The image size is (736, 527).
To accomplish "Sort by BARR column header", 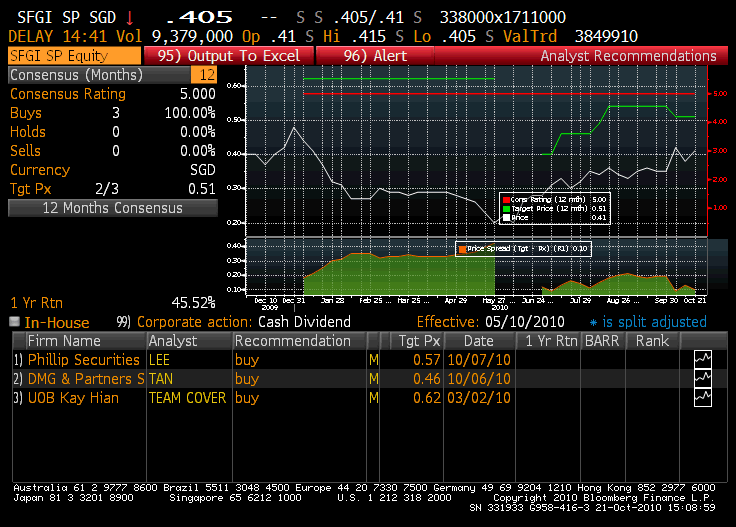I will 602,341.
